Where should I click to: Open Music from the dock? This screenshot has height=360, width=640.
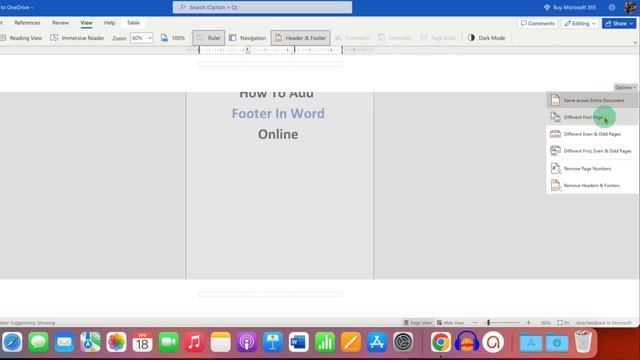[x=195, y=342]
